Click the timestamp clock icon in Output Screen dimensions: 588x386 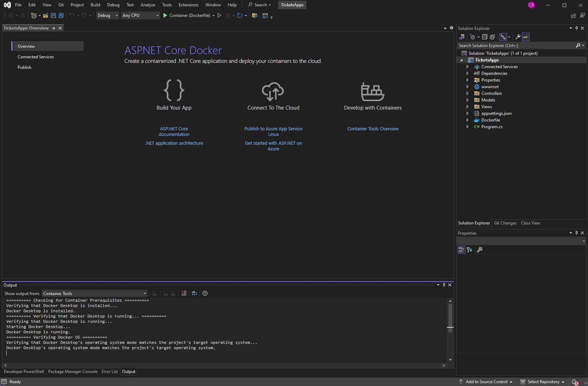click(205, 293)
